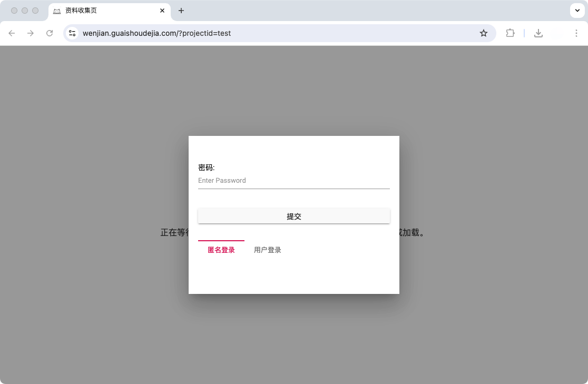Image resolution: width=588 pixels, height=384 pixels.
Task: Click the red macOS close window button
Action: [x=14, y=11]
